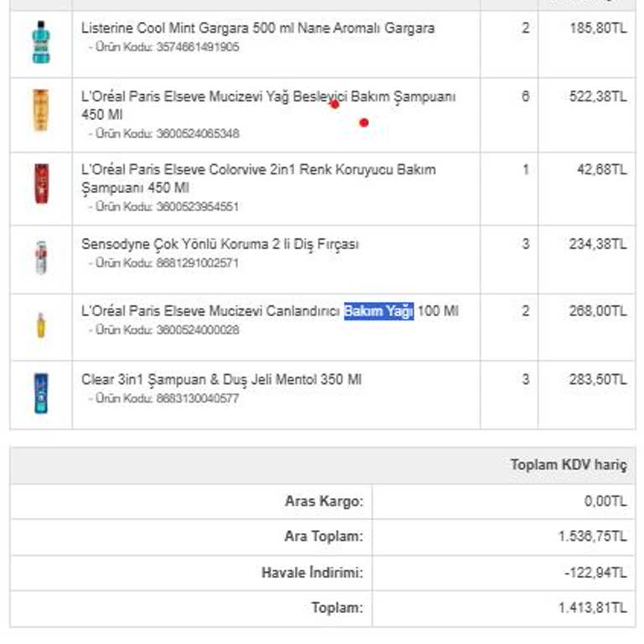Click the Elseve Canlandırıcı Bakım Yağı bottle image
Screen dimensions: 644x644
coord(40,325)
